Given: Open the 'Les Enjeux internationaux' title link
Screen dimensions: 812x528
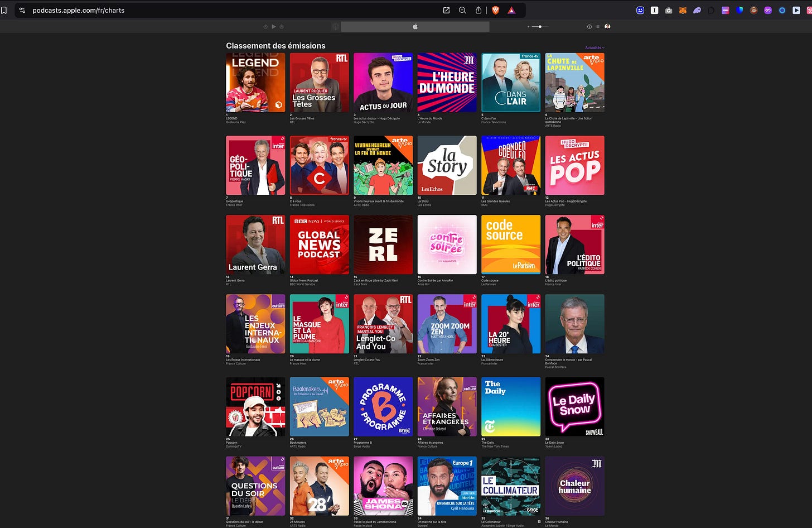Looking at the screenshot, I should tap(243, 359).
